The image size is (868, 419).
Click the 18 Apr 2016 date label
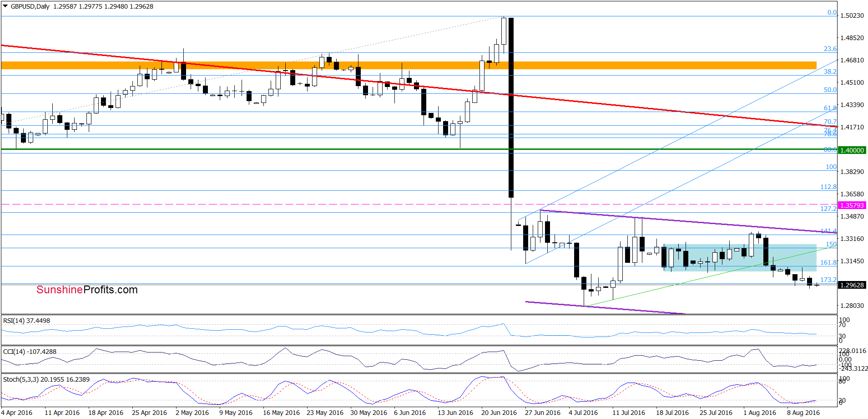[x=106, y=413]
